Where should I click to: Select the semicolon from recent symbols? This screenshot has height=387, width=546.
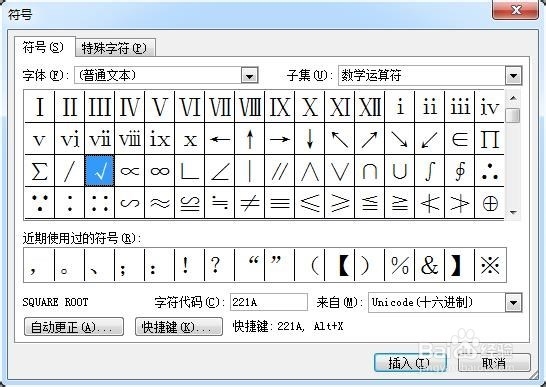(129, 265)
